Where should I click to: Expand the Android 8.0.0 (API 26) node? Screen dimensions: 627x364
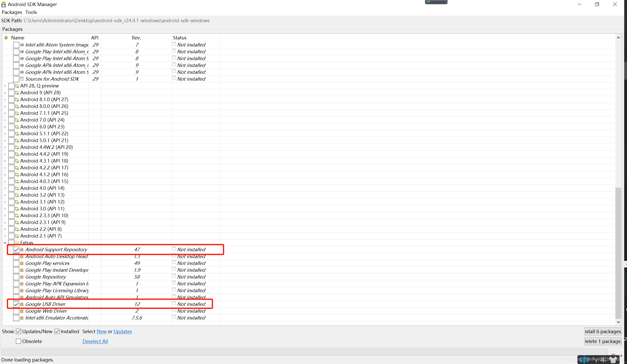point(5,106)
